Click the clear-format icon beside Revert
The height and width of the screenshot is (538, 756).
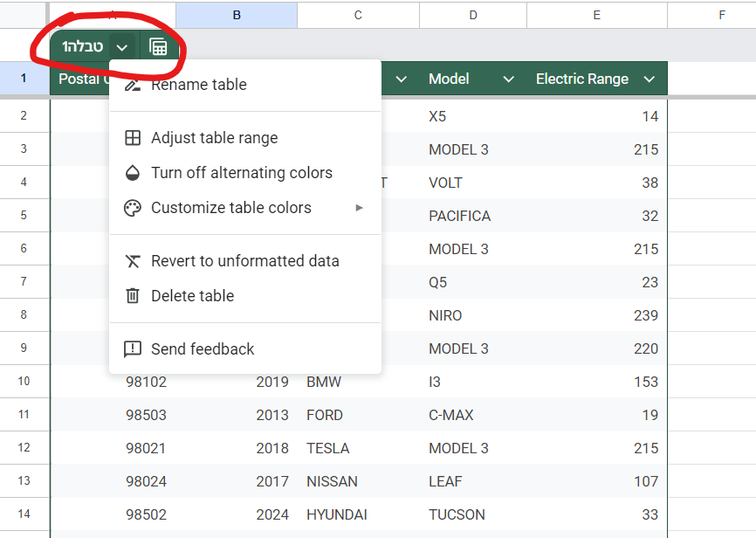(133, 261)
